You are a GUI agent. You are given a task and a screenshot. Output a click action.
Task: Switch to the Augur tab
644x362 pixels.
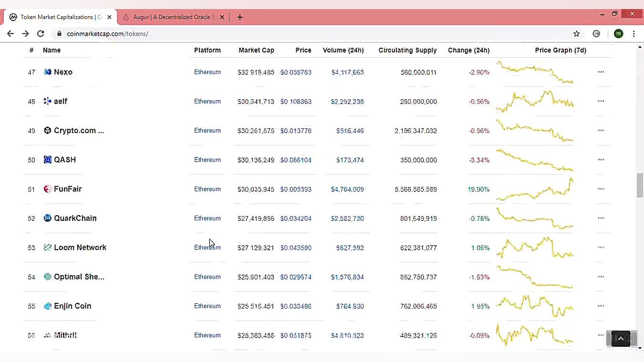point(173,17)
